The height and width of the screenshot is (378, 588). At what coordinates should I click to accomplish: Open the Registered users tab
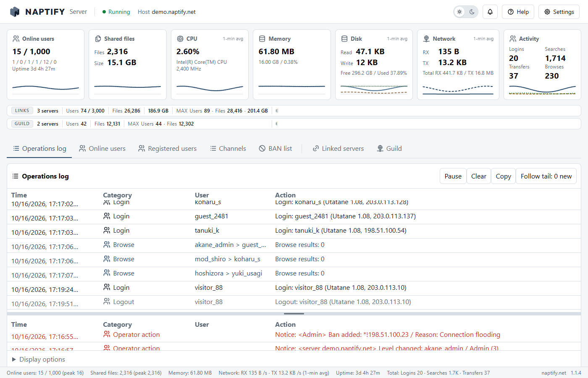[168, 149]
